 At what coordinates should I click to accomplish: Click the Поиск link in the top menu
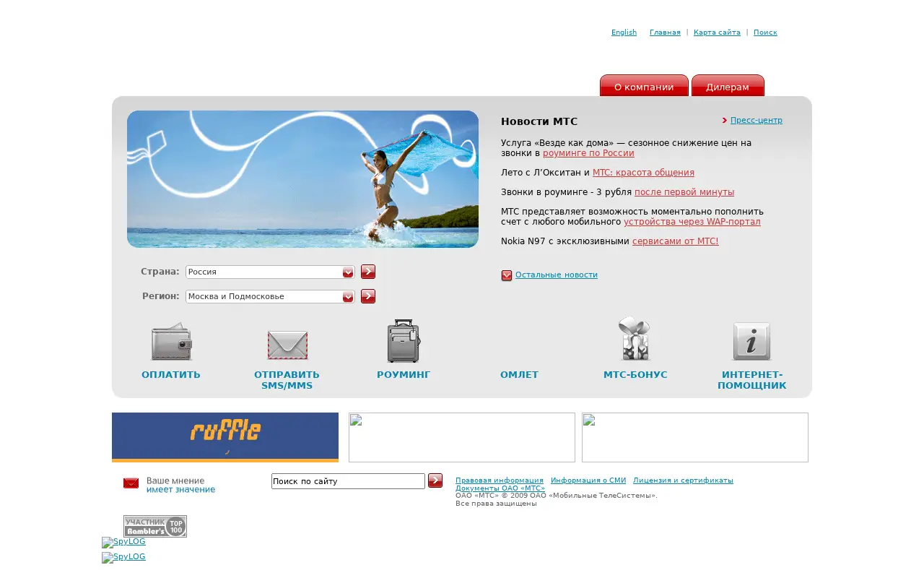point(765,33)
